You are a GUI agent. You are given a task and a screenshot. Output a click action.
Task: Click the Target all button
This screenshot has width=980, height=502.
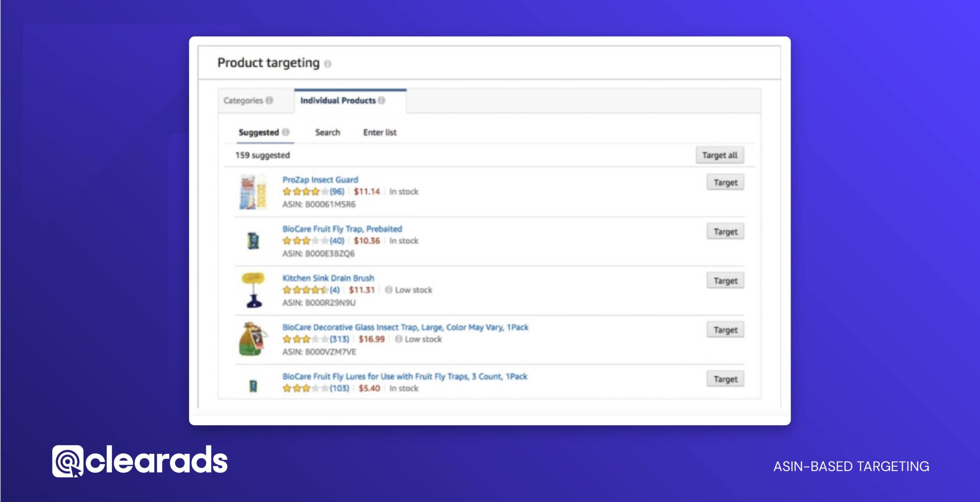pos(719,155)
